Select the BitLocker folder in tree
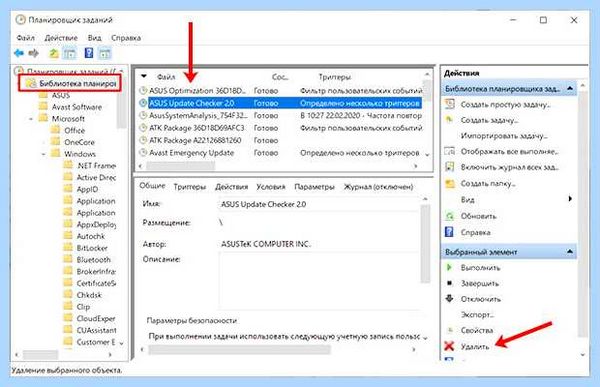This screenshot has height=387, width=600. [x=92, y=248]
